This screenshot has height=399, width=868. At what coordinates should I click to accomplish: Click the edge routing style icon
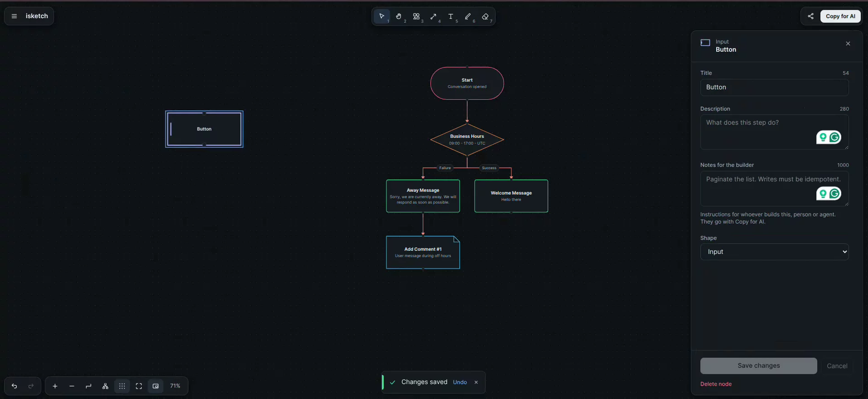pyautogui.click(x=88, y=386)
